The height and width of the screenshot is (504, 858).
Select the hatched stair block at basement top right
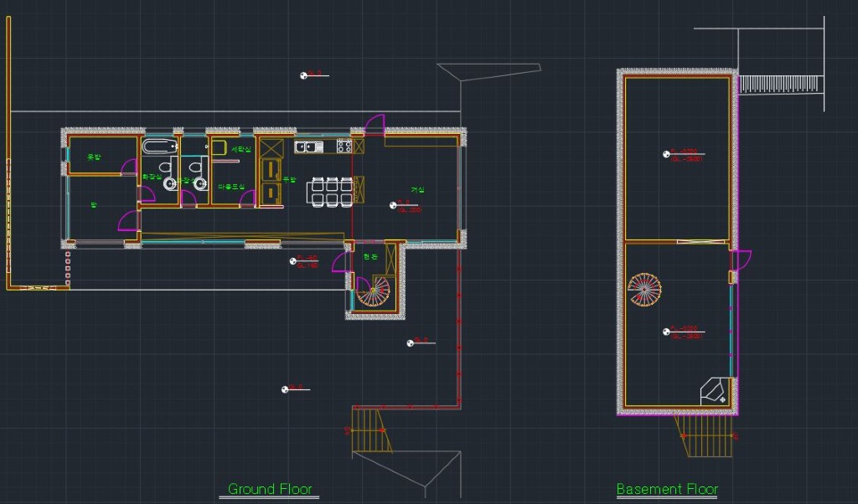point(780,84)
